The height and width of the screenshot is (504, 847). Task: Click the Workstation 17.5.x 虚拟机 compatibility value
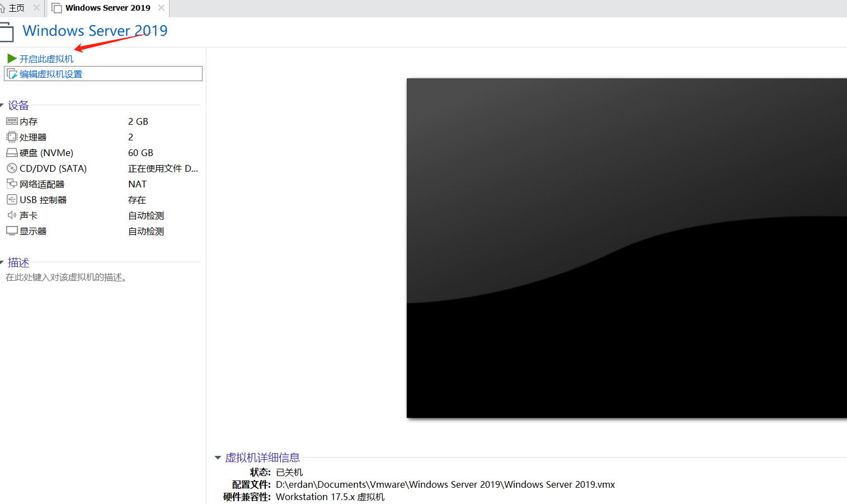pos(330,497)
